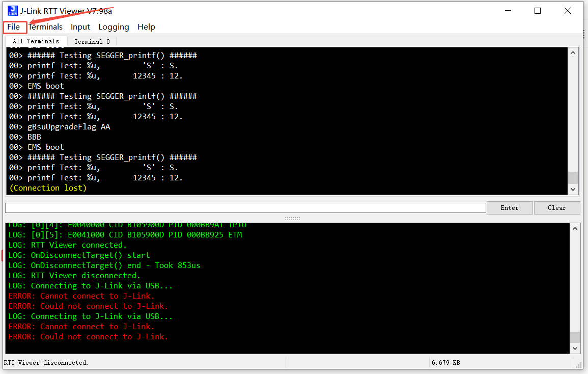Click the "(Connection lost)" line
588x374 pixels.
pyautogui.click(x=48, y=188)
